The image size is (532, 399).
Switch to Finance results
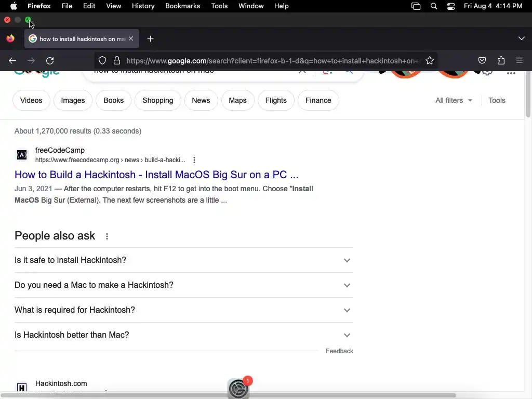coord(318,100)
